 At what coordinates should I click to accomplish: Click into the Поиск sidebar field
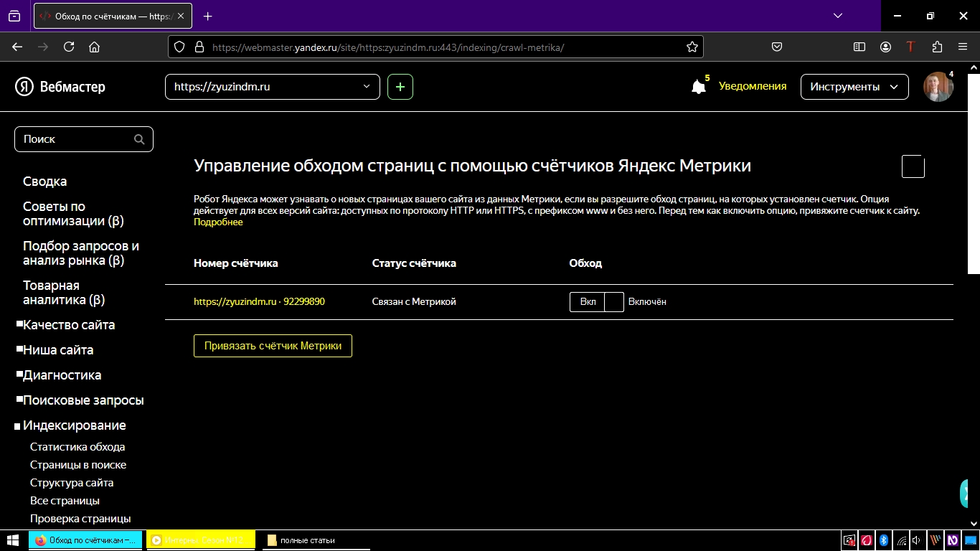pyautogui.click(x=84, y=139)
